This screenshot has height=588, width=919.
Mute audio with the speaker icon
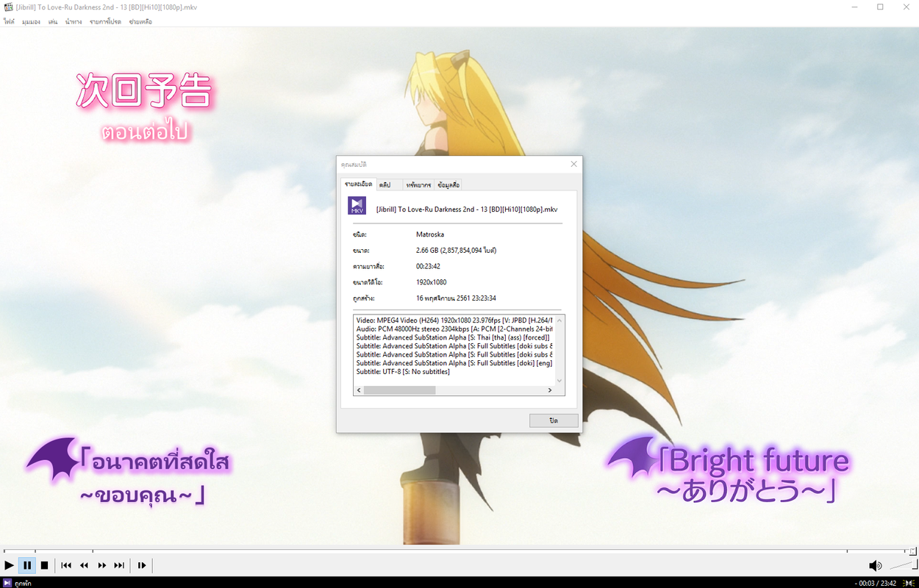tap(875, 565)
